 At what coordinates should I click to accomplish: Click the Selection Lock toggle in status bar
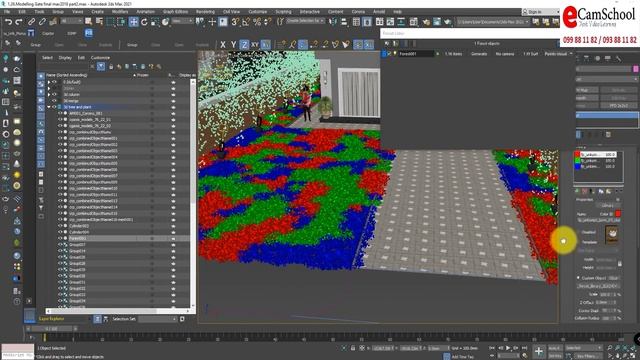[x=353, y=348]
